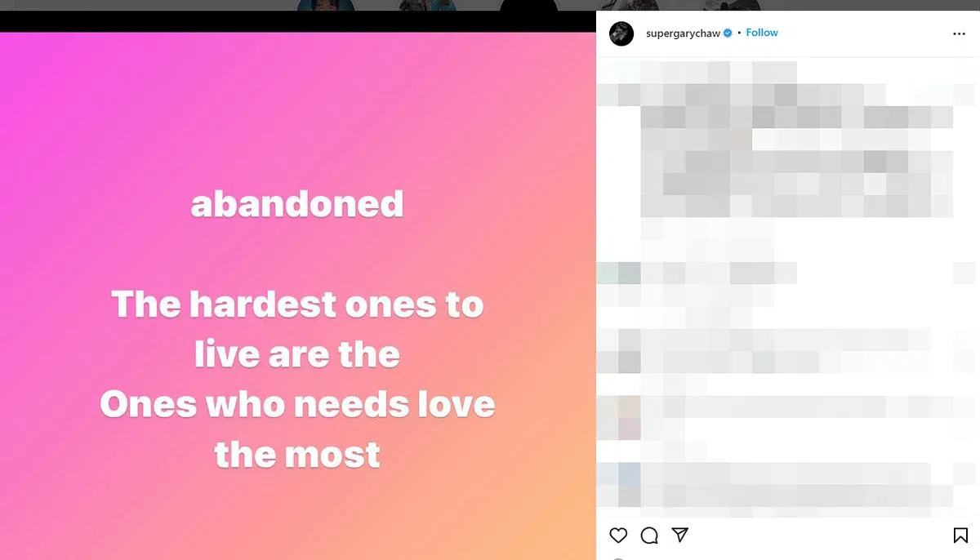Open the leftmost story thumbnail at top
This screenshot has width=980, height=560.
[325, 5]
